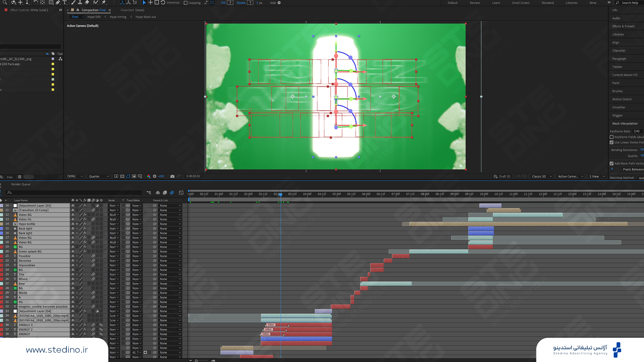This screenshot has height=362, width=644.
Task: Select the Pen tool in toolbar
Action: (58, 2)
